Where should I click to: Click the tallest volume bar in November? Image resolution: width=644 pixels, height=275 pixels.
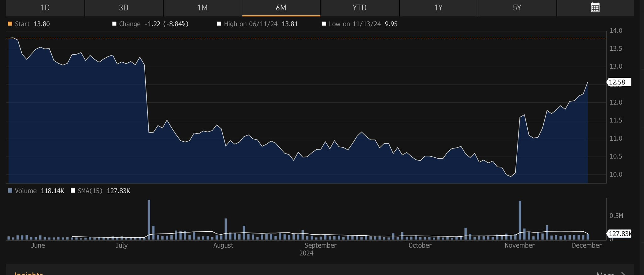[520, 220]
